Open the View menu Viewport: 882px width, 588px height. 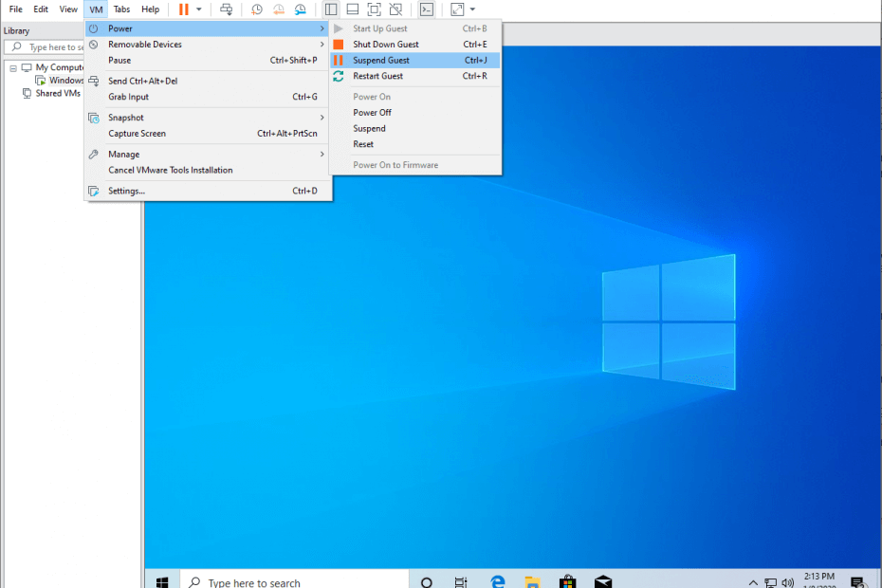click(x=68, y=9)
